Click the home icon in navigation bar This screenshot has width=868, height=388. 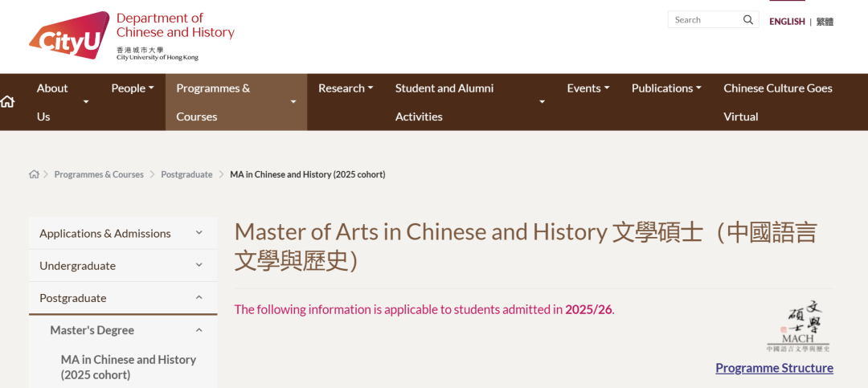[8, 102]
